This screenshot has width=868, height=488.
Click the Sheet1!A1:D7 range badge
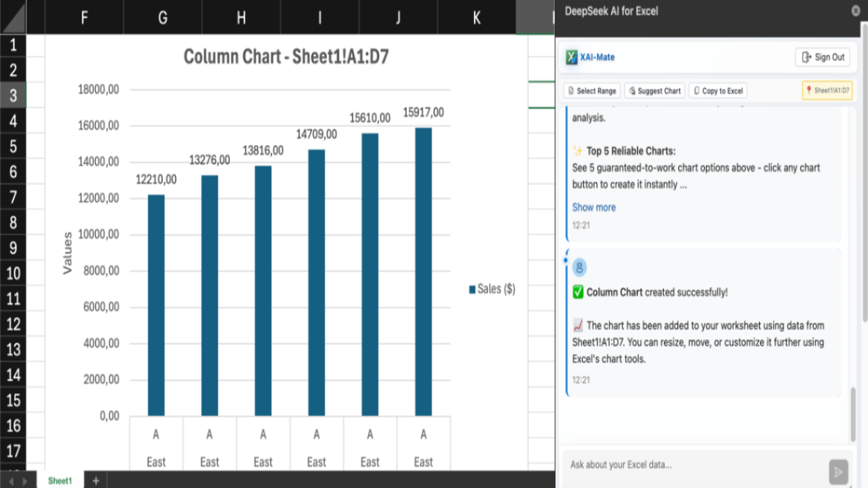click(827, 91)
